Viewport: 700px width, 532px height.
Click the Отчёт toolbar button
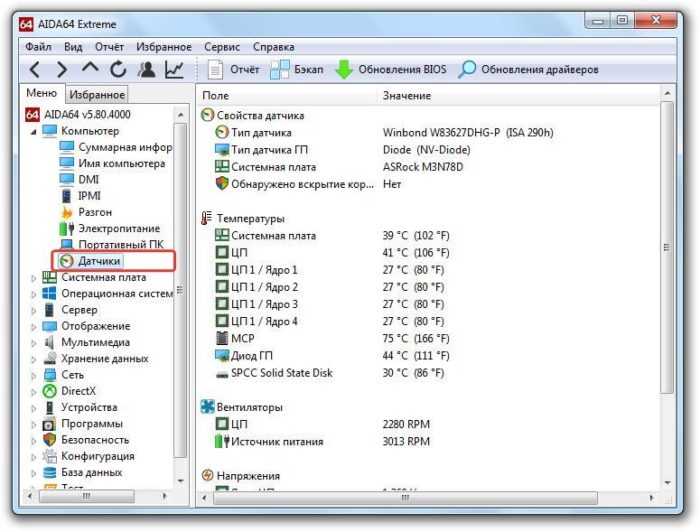pos(234,70)
